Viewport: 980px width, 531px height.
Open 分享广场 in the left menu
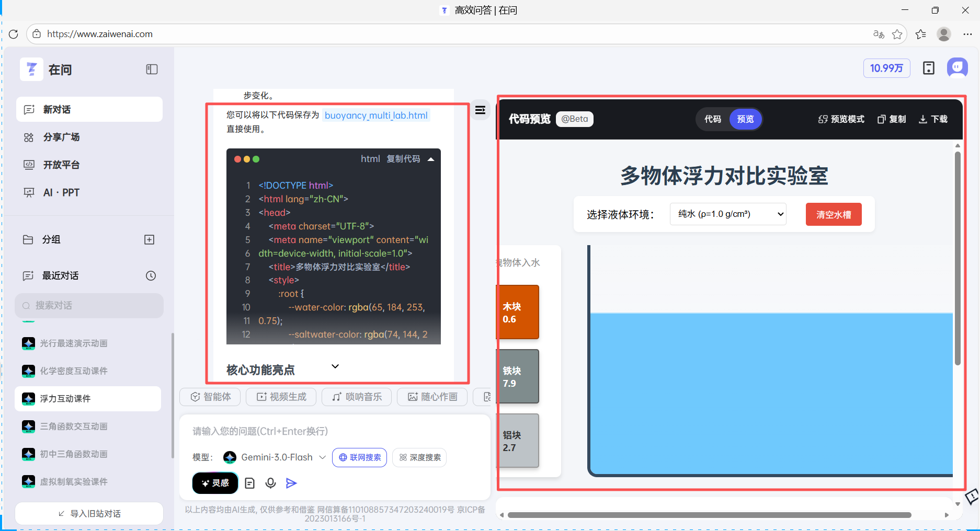coord(61,137)
